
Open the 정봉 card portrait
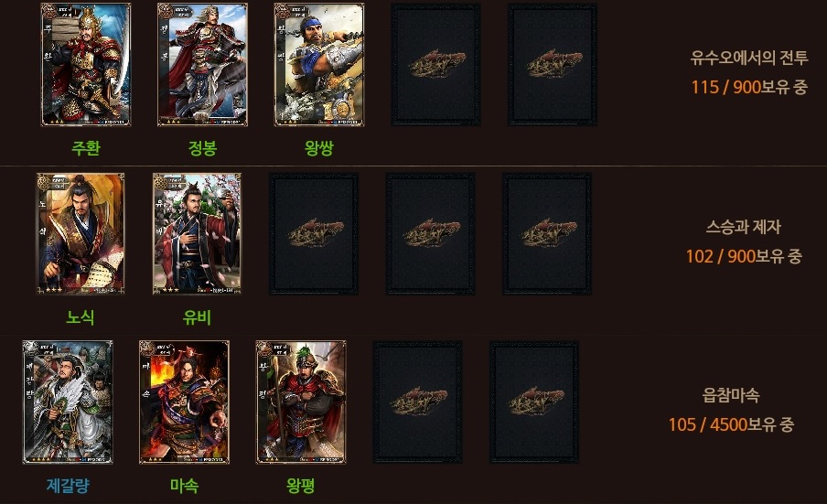(x=202, y=65)
